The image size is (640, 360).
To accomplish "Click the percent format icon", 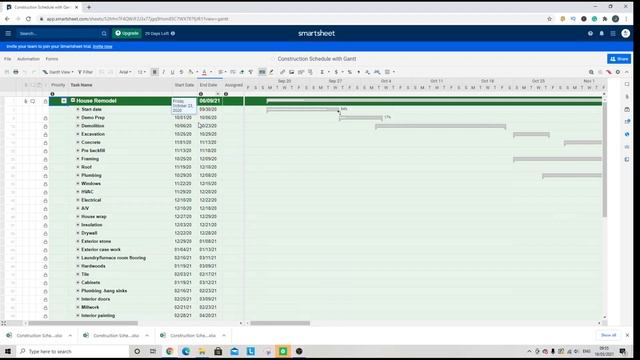I will point(350,72).
